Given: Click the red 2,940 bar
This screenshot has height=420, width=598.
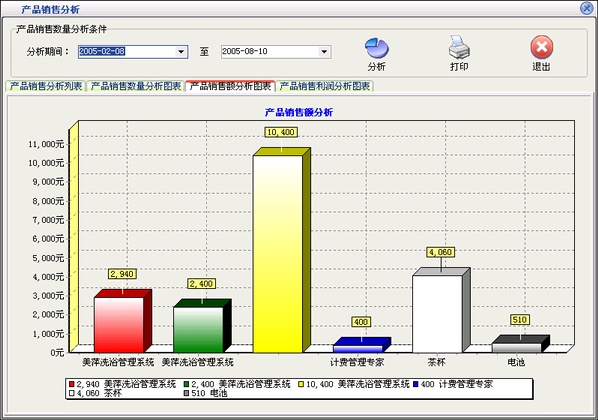Looking at the screenshot, I should tap(119, 325).
